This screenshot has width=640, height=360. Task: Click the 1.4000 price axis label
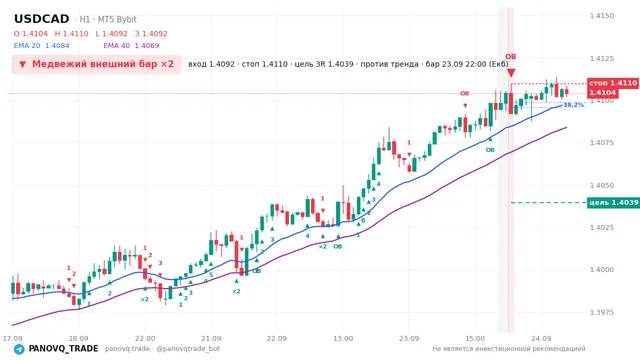[602, 270]
